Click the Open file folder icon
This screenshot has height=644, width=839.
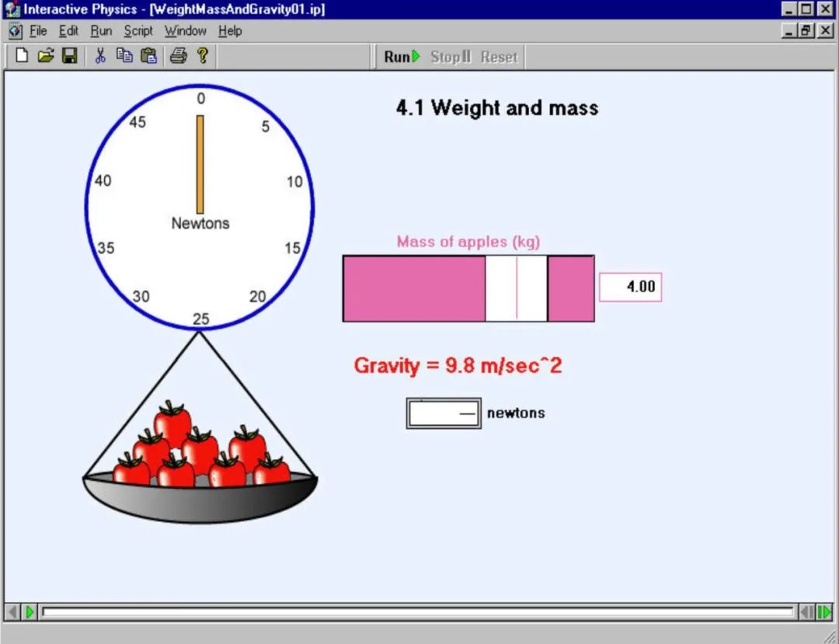click(x=46, y=56)
